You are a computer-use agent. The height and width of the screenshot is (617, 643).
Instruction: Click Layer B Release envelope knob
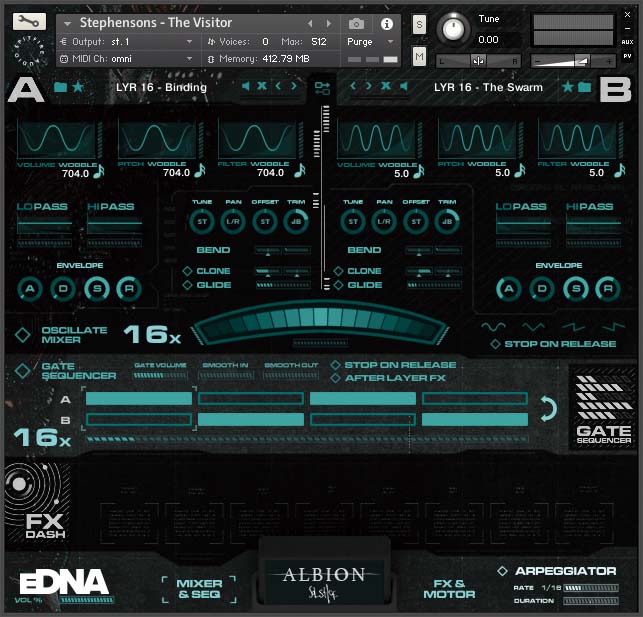[608, 289]
